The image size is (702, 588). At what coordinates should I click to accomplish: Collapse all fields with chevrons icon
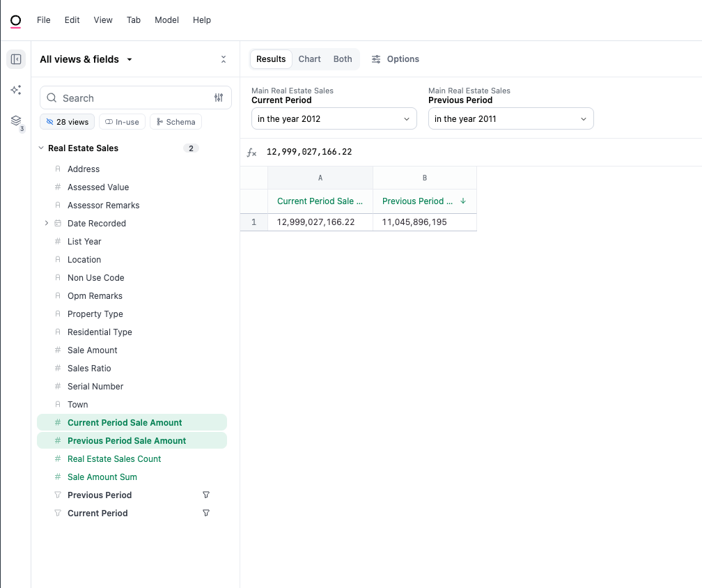(x=223, y=59)
